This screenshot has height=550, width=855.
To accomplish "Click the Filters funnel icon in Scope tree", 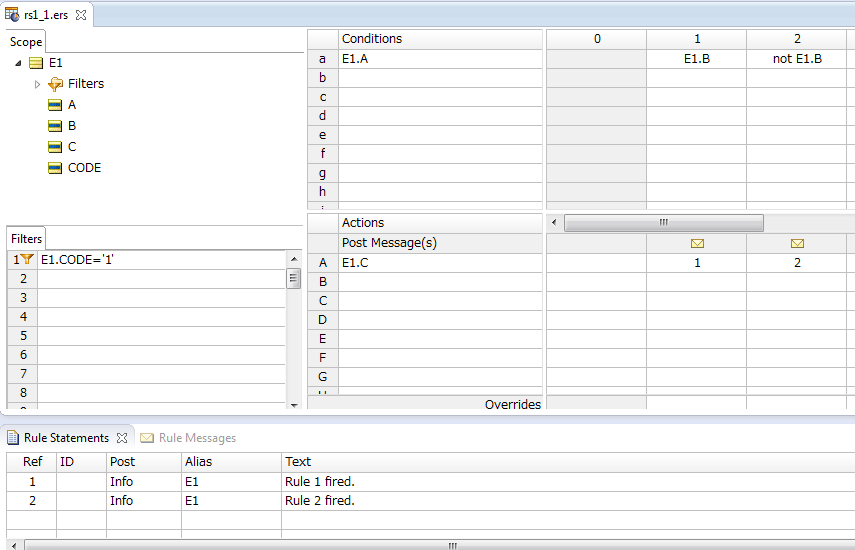I will [55, 84].
